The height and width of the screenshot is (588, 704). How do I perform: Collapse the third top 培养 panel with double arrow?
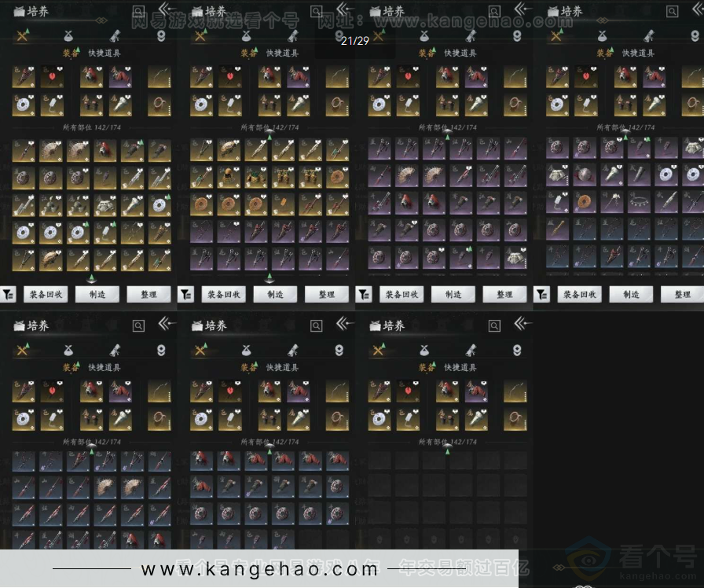coord(522,9)
